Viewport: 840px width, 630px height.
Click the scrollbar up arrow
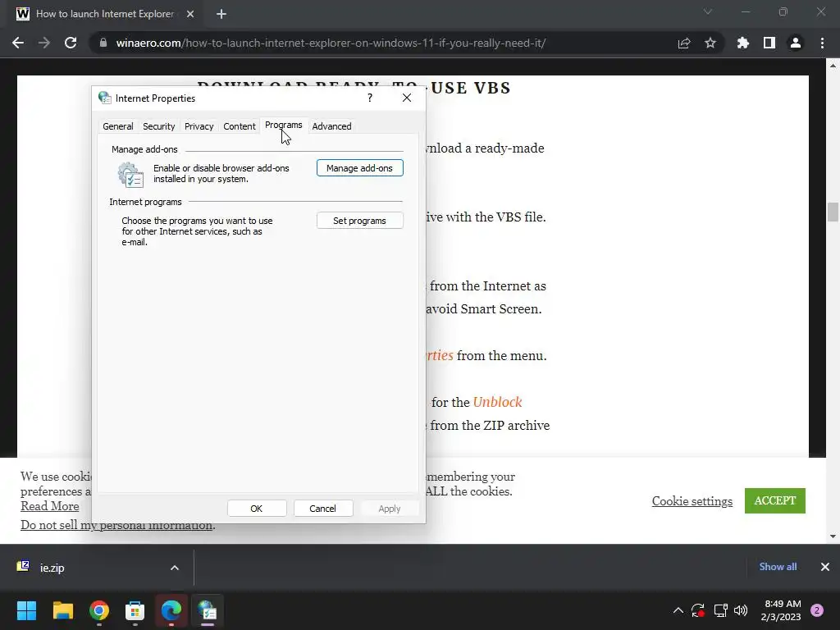pos(833,66)
